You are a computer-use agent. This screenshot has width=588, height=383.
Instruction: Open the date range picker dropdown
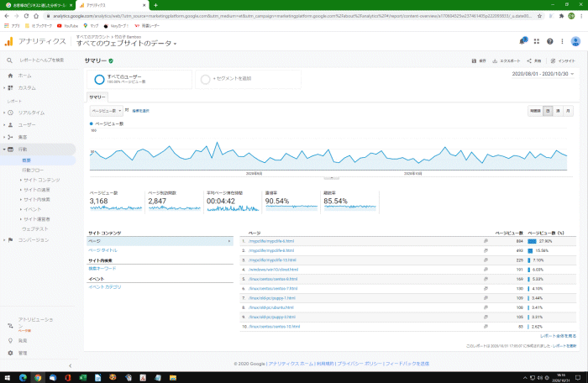pos(544,74)
